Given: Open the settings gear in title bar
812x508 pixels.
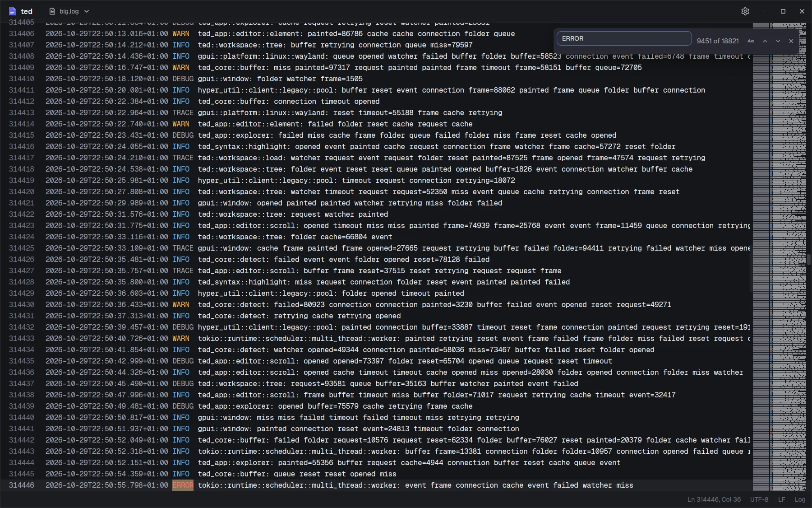Looking at the screenshot, I should (x=745, y=11).
